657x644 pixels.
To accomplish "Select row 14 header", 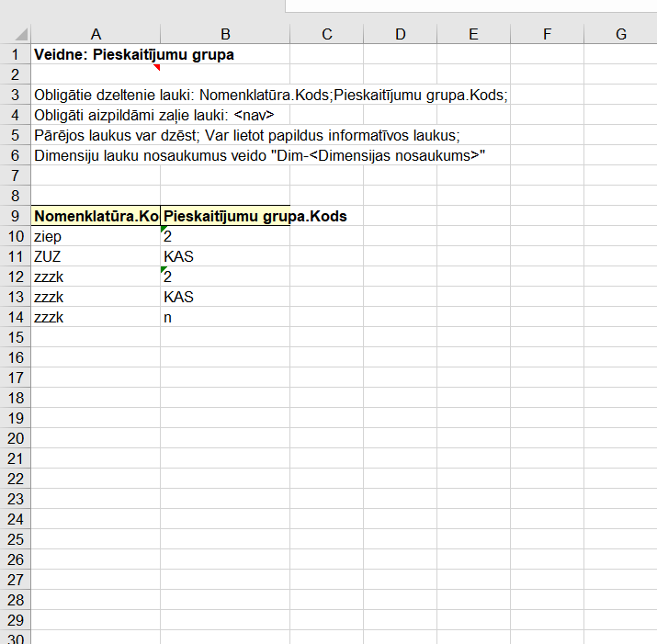I will (15, 317).
